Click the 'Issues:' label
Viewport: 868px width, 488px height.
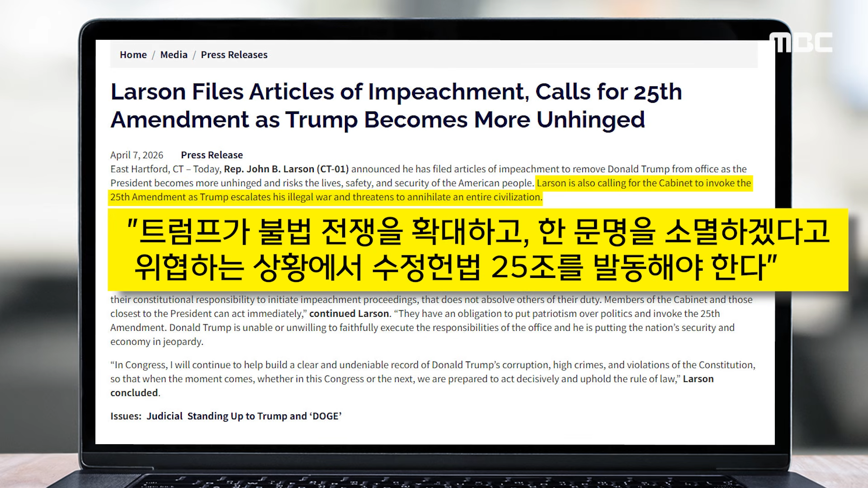(x=126, y=416)
